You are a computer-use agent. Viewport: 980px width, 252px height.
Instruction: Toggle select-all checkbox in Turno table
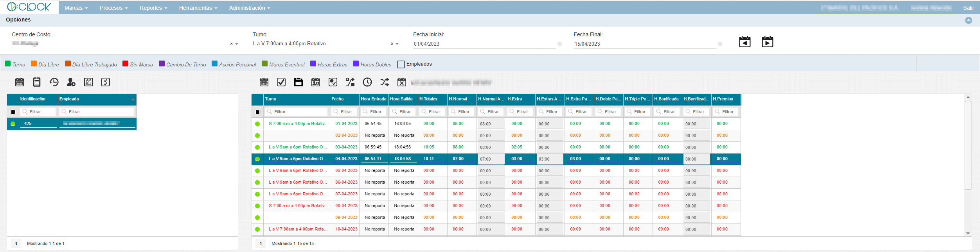coord(257,112)
